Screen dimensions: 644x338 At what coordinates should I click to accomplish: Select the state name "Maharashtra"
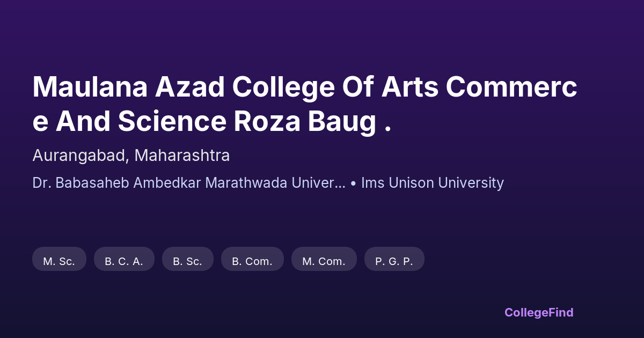tap(182, 156)
